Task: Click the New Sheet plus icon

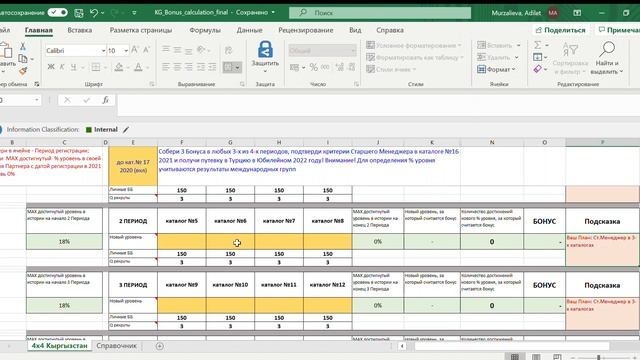Action: click(x=160, y=346)
